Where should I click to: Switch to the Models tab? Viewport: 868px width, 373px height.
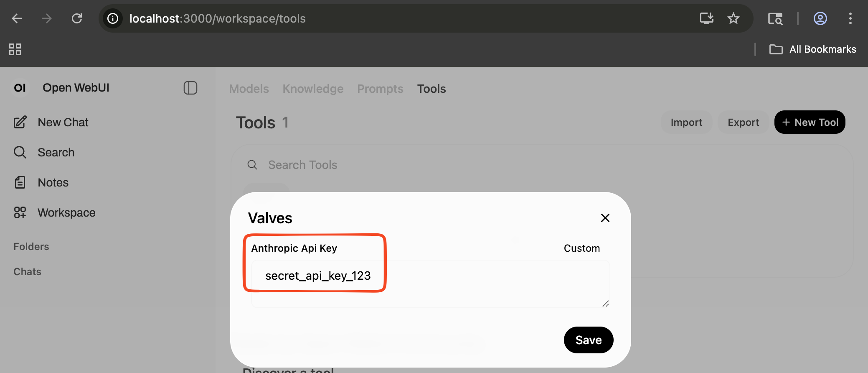[249, 89]
